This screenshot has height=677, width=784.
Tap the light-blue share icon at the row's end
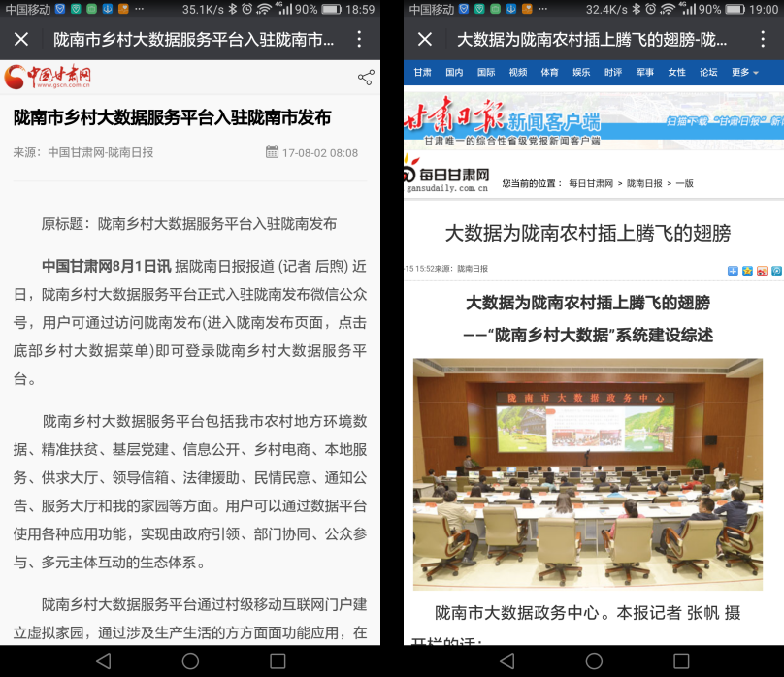[x=776, y=271]
